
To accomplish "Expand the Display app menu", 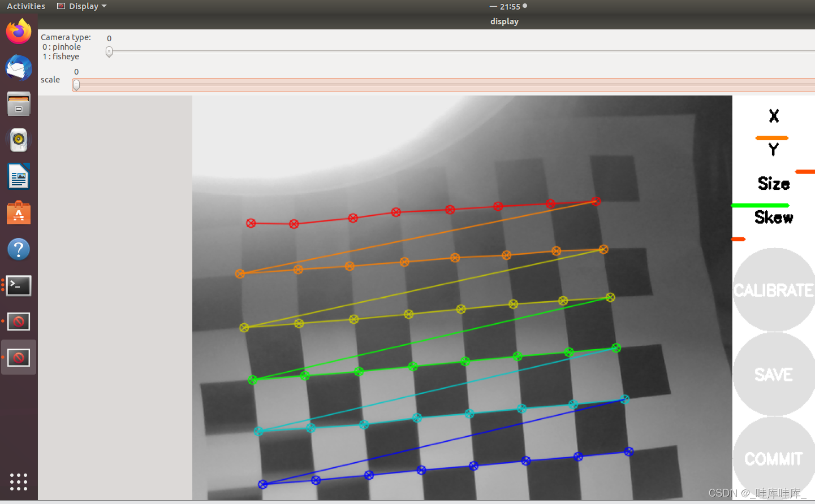I will point(82,6).
